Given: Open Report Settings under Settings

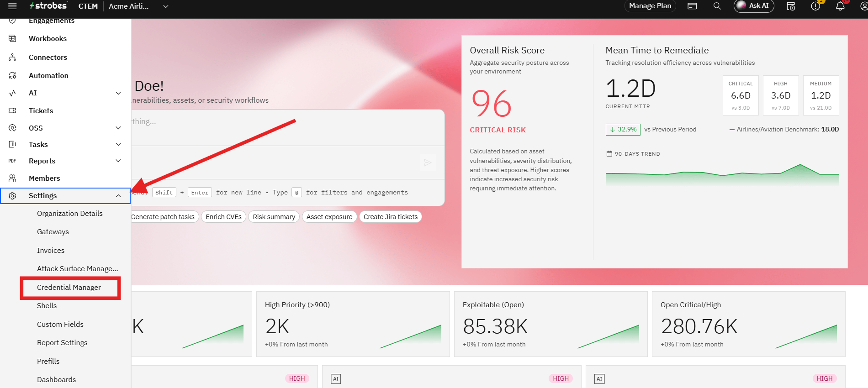Looking at the screenshot, I should point(62,343).
